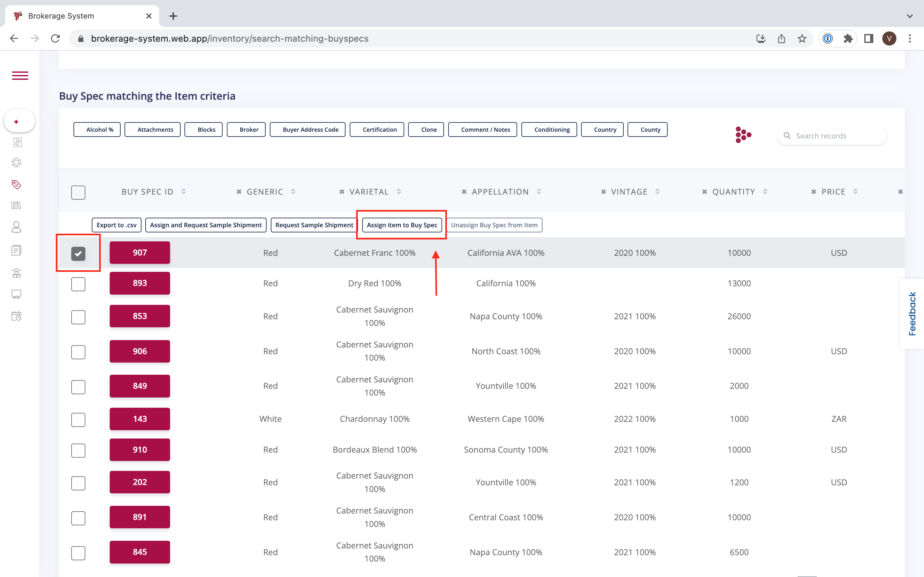Viewport: 924px width, 577px height.
Task: Tick the select-all checkbox in header
Action: 78,192
